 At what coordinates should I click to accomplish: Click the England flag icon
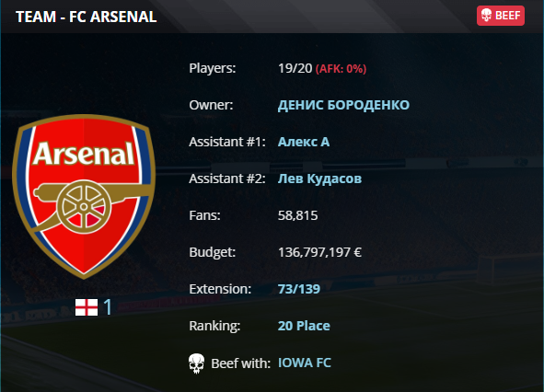click(x=87, y=307)
